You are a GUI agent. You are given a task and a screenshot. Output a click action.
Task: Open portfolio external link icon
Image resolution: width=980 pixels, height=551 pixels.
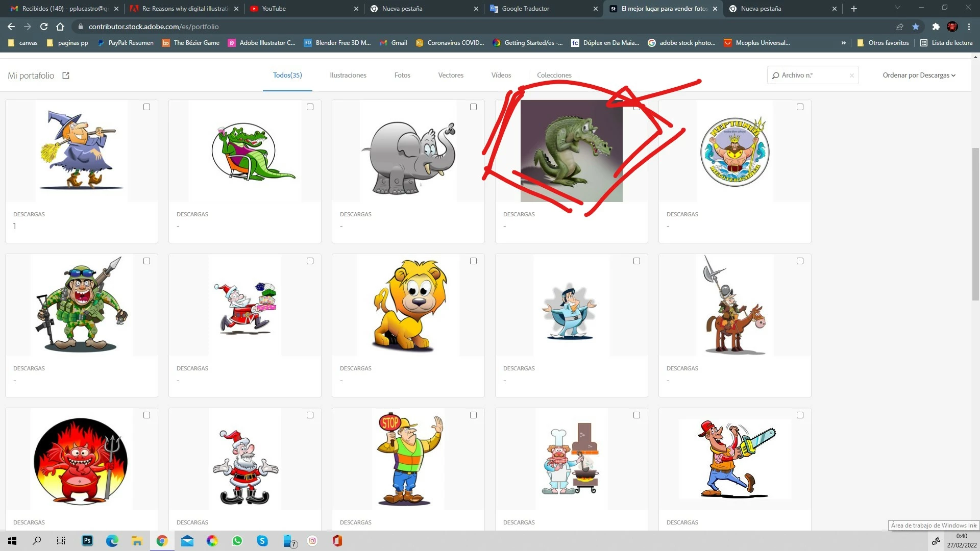point(66,76)
